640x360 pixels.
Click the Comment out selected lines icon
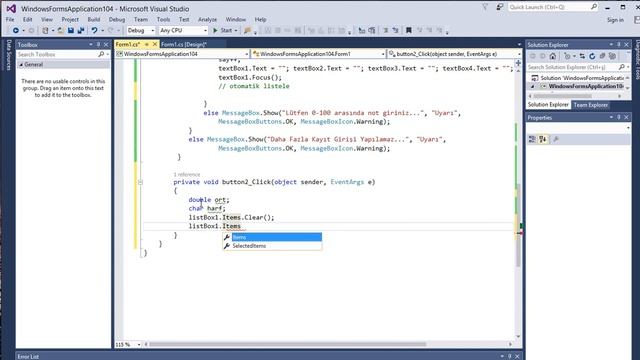[385, 31]
